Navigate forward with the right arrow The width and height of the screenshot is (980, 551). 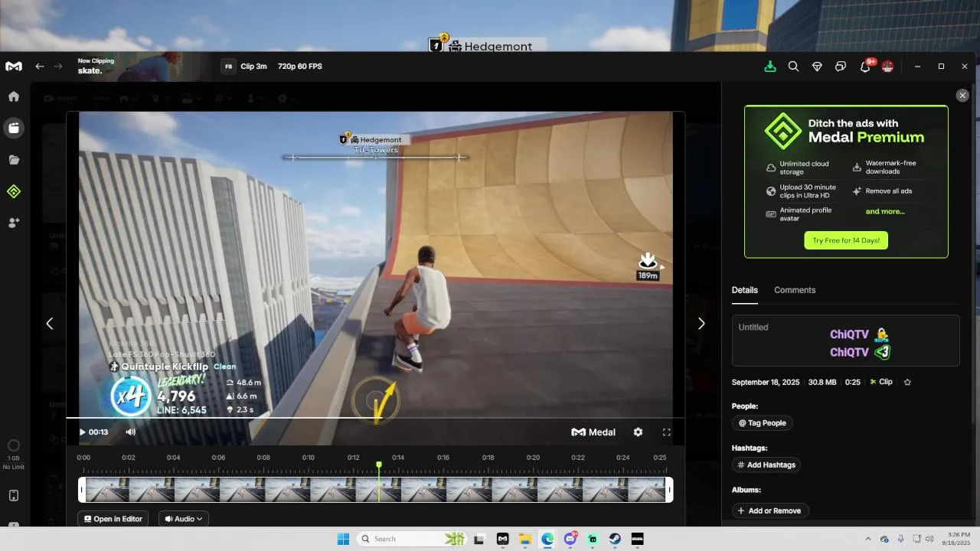click(58, 67)
